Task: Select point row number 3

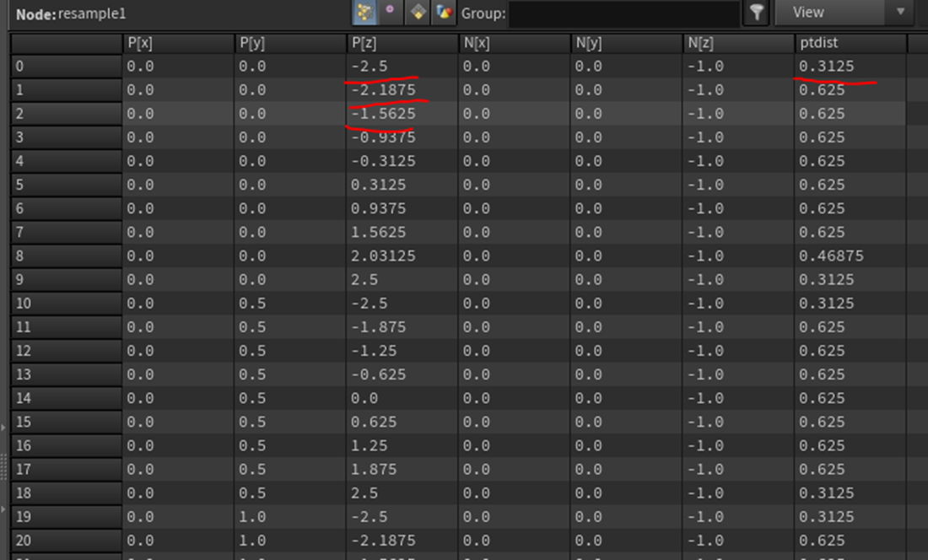Action: point(67,137)
